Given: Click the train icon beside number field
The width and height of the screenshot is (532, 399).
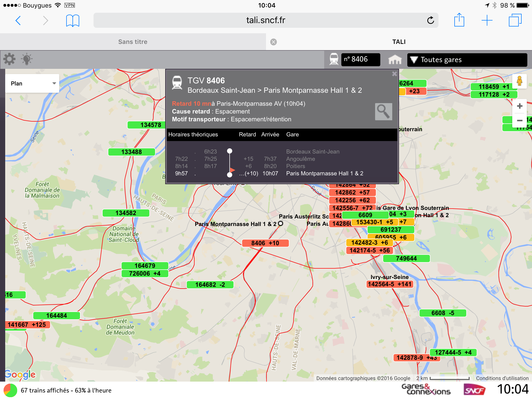Looking at the screenshot, I should (334, 59).
